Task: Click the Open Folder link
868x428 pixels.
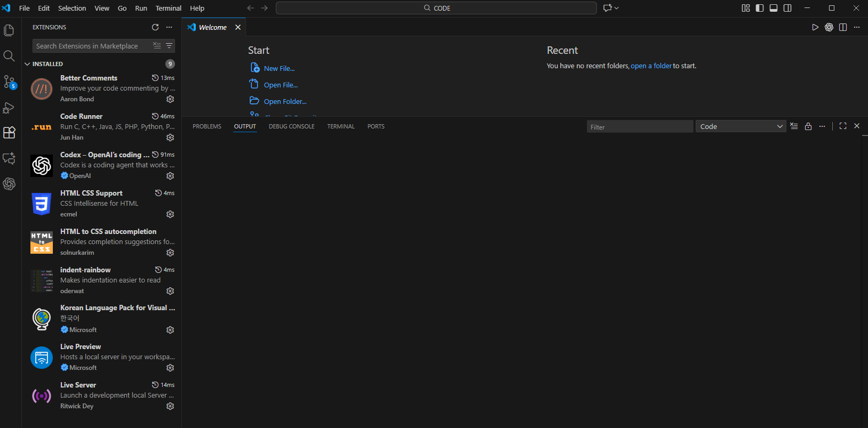Action: 285,101
